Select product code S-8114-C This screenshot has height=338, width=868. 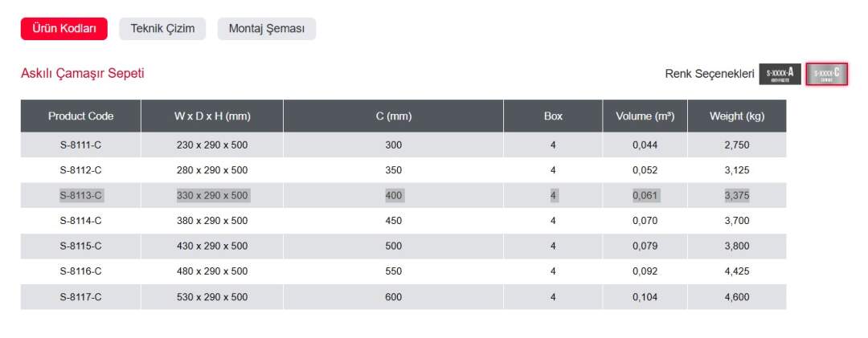[x=80, y=221]
